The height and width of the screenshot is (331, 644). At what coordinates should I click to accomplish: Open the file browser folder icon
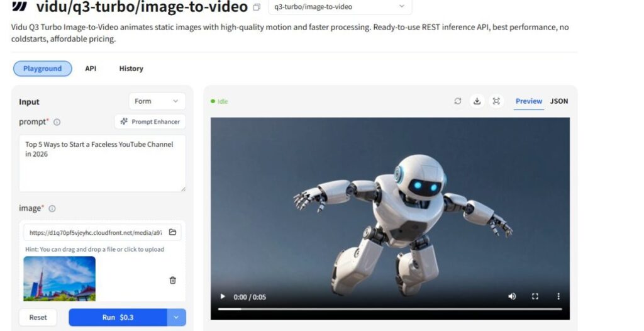click(x=173, y=232)
